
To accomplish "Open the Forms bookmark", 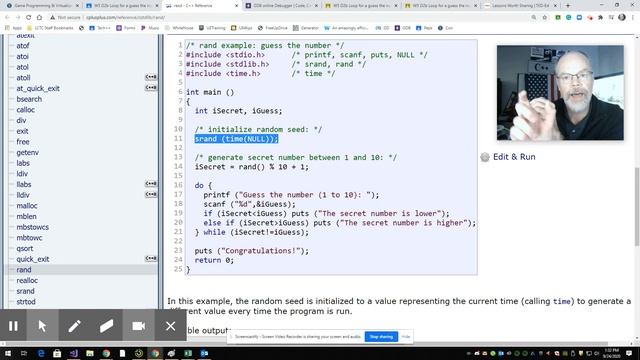I will [x=126, y=28].
